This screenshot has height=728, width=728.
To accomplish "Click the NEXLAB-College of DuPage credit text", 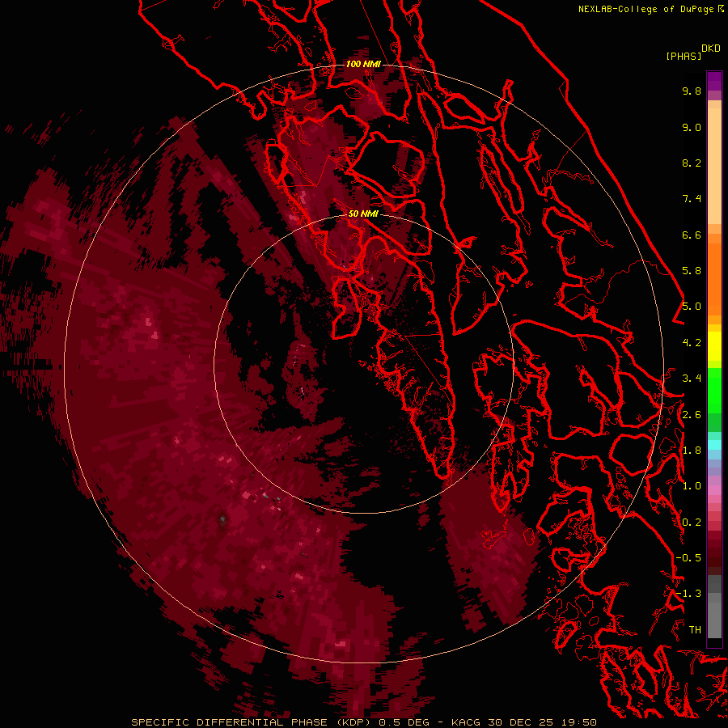I will 645,9.
